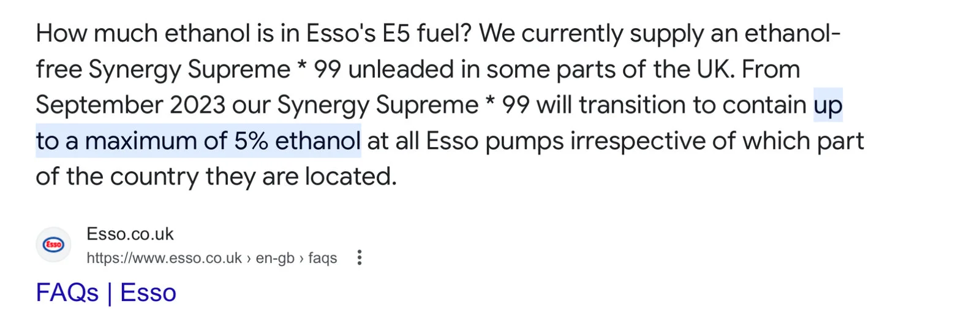Click the question "How much ethanol is in Esso's E5 fuel?"
The image size is (980, 320).
click(x=254, y=33)
